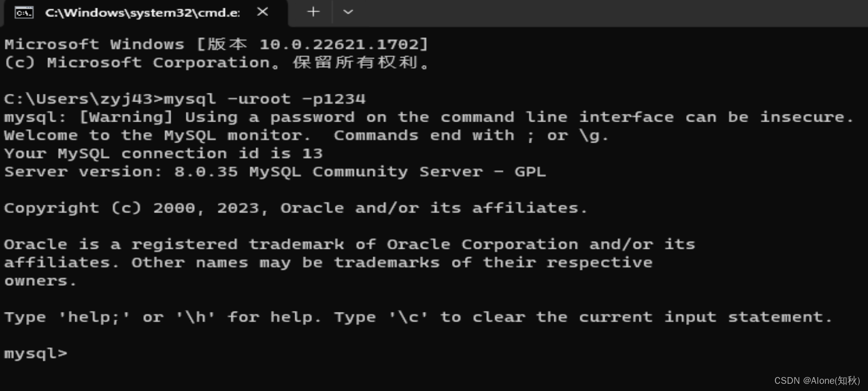
Task: Close the cmd.exe terminal tab
Action: pyautogui.click(x=262, y=11)
